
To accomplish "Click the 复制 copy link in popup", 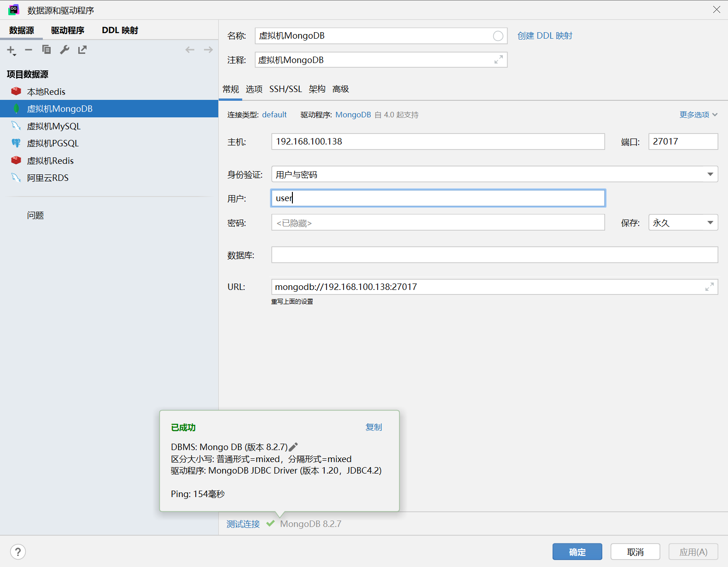I will coord(373,427).
